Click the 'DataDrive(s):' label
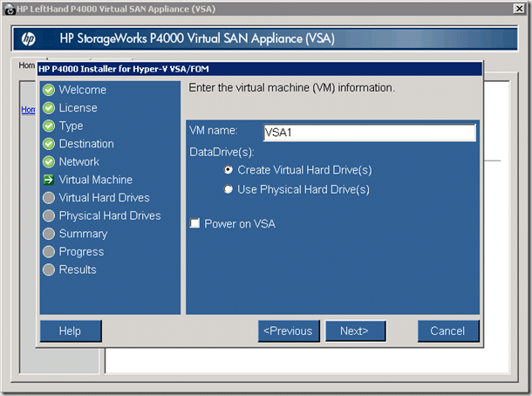The height and width of the screenshot is (396, 532). 222,152
